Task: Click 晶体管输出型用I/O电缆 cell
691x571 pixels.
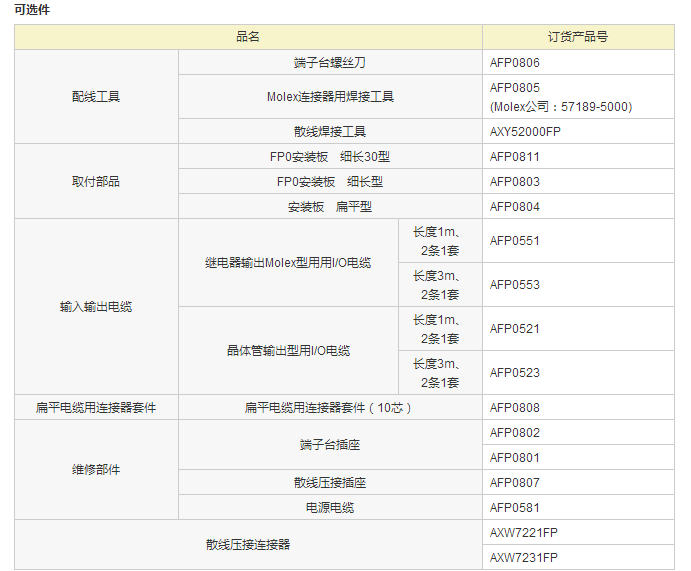Action: [x=288, y=351]
